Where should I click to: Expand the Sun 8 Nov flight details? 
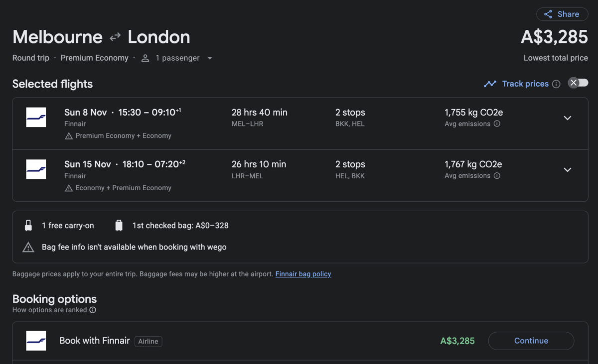[567, 118]
